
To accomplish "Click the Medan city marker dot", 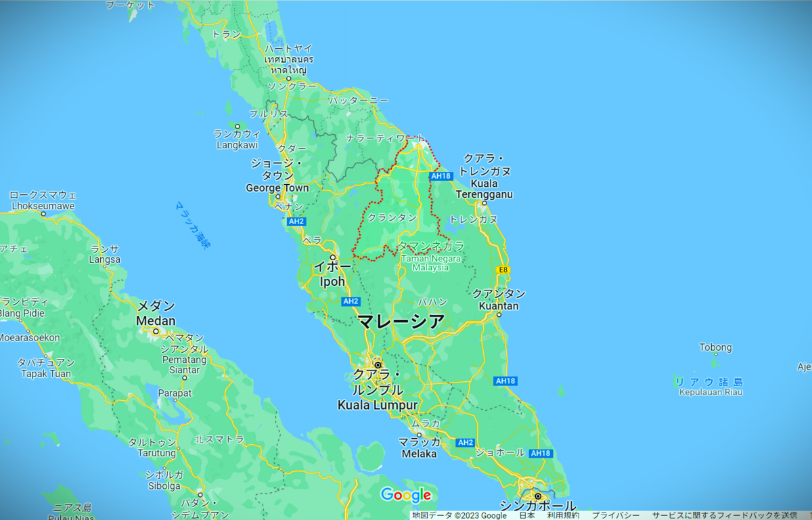I will tap(156, 331).
